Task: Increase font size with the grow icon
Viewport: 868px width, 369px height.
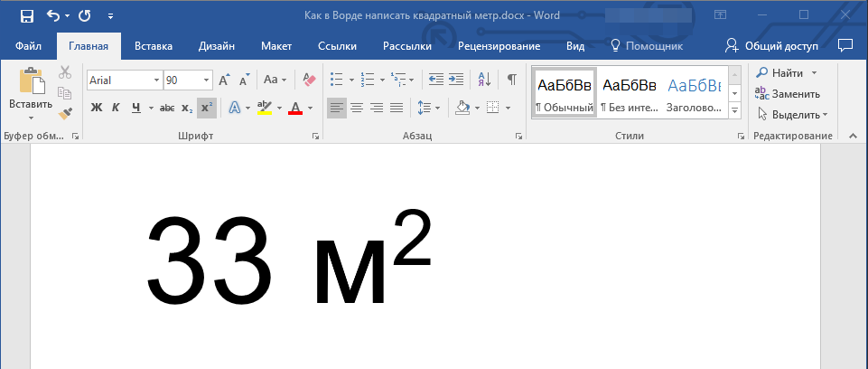Action: [224, 80]
